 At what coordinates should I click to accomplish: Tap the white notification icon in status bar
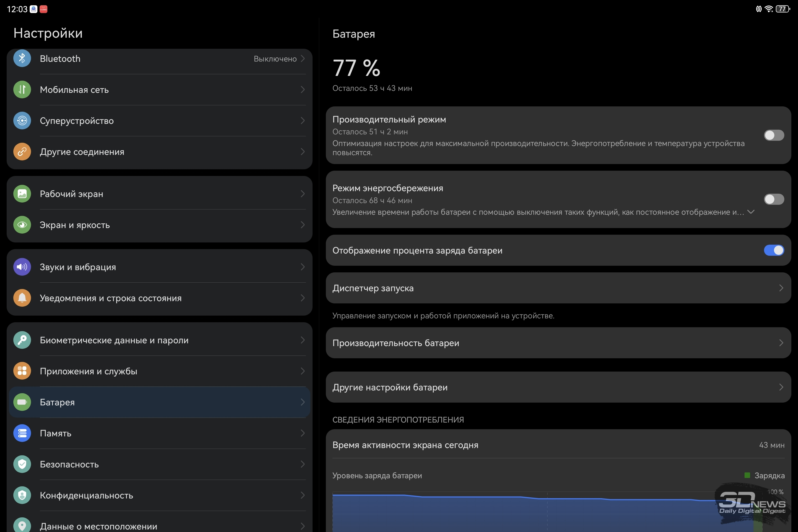(34, 9)
